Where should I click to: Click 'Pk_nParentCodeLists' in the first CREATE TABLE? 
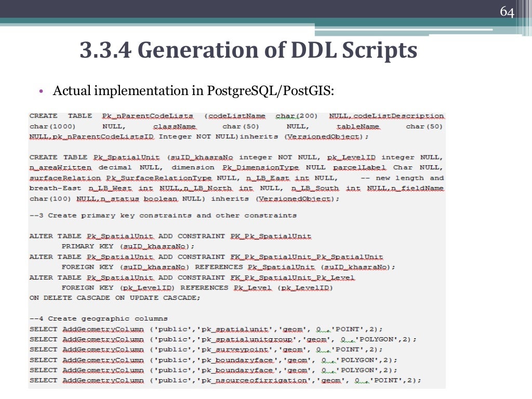[148, 116]
